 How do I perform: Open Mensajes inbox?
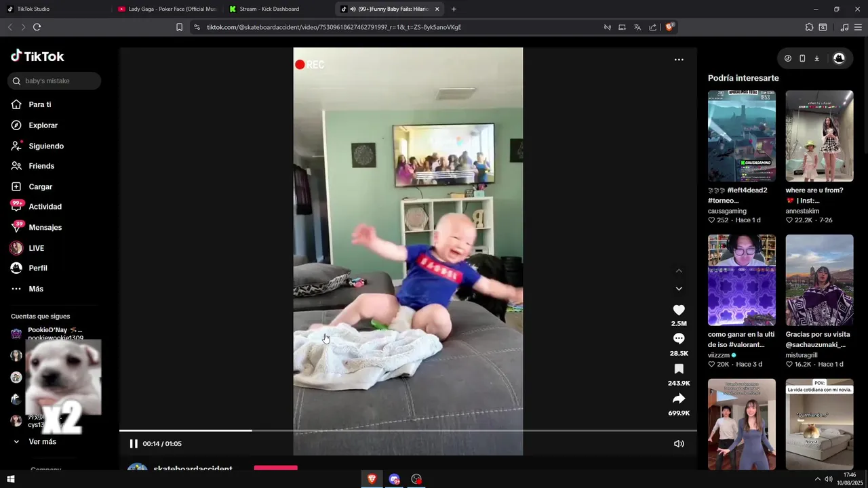[45, 228]
